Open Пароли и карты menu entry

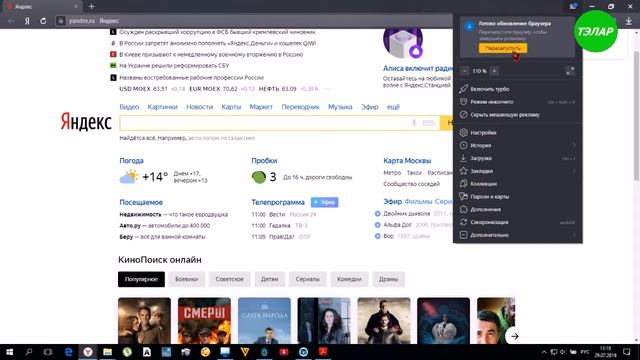point(517,196)
